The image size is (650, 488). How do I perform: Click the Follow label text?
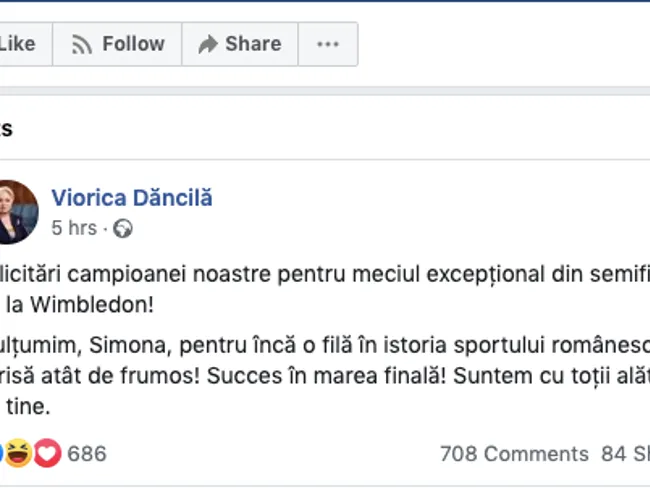133,44
